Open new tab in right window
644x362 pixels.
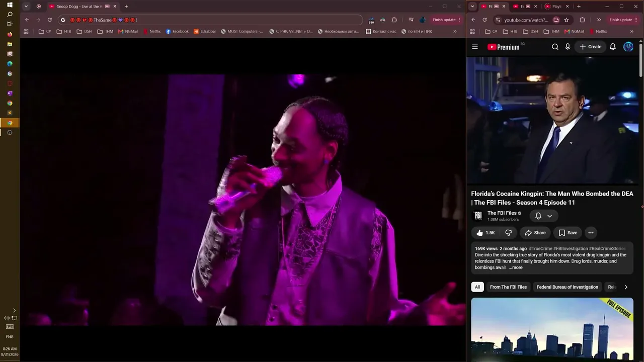tap(579, 7)
